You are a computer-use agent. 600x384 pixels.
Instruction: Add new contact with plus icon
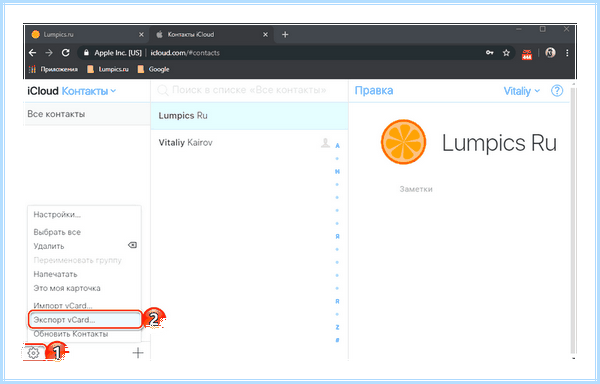[x=138, y=353]
